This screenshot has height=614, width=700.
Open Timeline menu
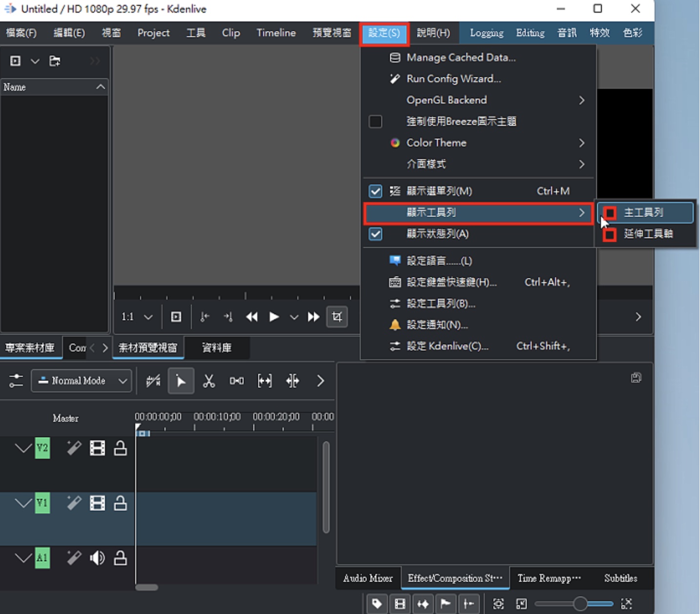coord(276,33)
